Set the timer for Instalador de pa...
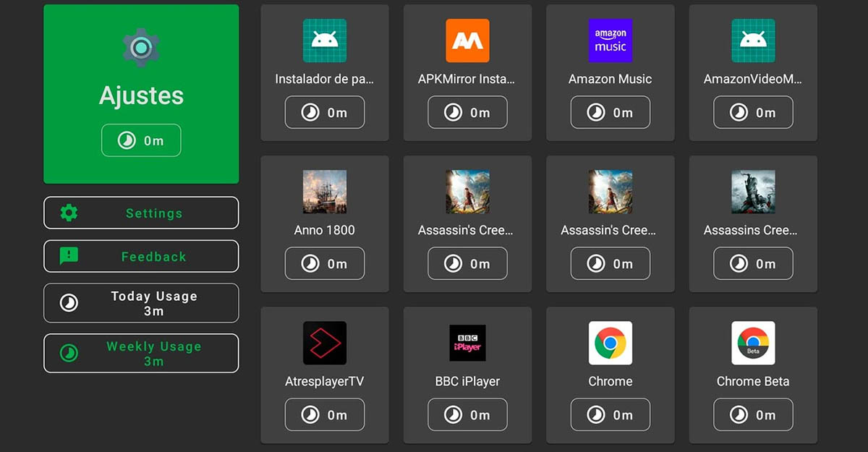Image resolution: width=868 pixels, height=452 pixels. point(324,112)
